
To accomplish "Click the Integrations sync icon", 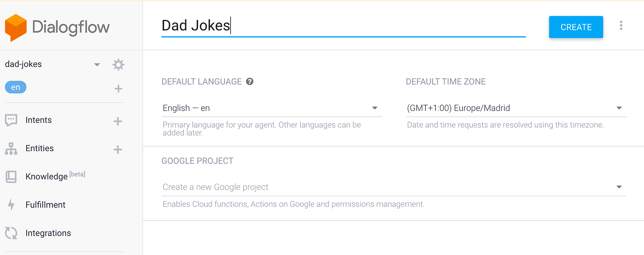I will (11, 233).
